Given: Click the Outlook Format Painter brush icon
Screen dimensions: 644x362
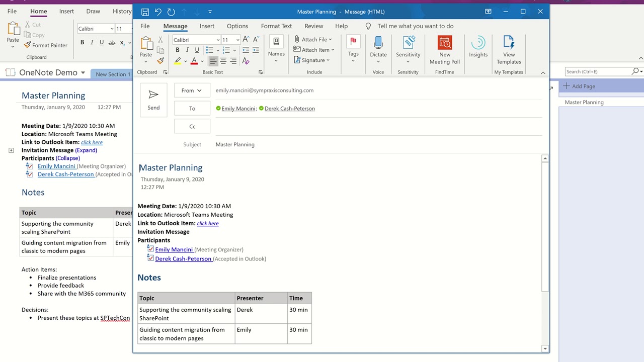Looking at the screenshot, I should (x=160, y=61).
